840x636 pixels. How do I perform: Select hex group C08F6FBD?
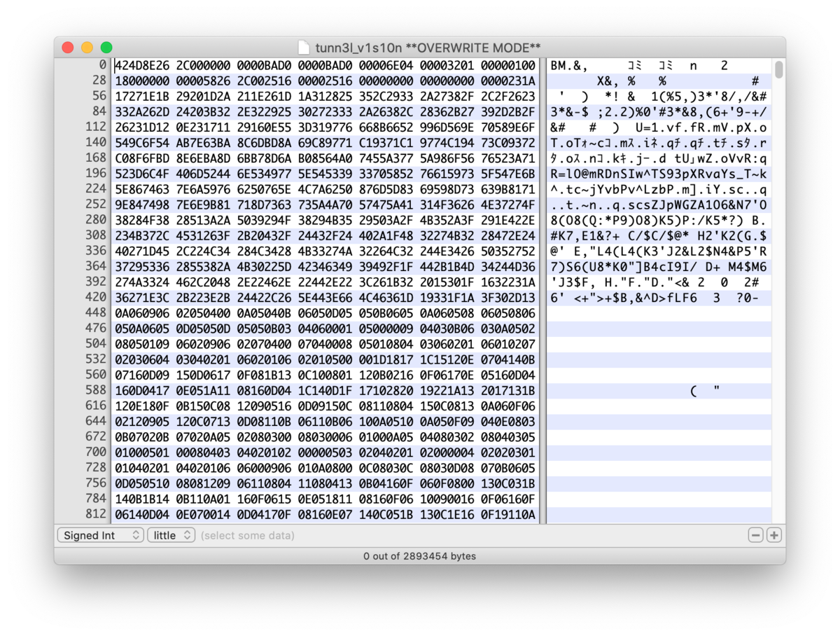[142, 158]
